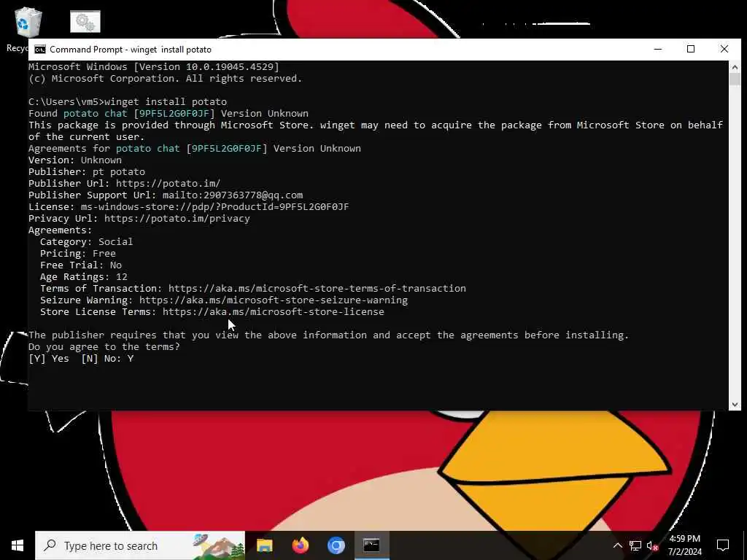Viewport: 747px width, 560px height.
Task: Click the 'Age Ratings: 12' line
Action: [83, 277]
